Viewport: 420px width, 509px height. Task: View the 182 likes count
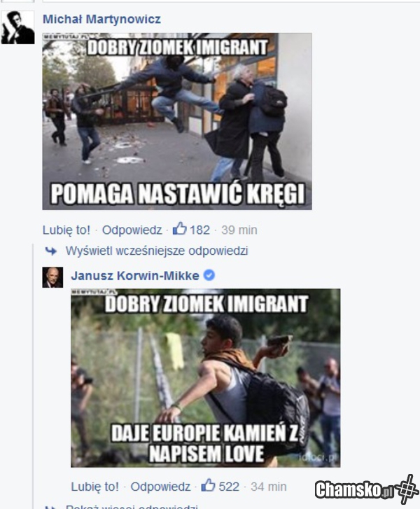click(x=199, y=230)
